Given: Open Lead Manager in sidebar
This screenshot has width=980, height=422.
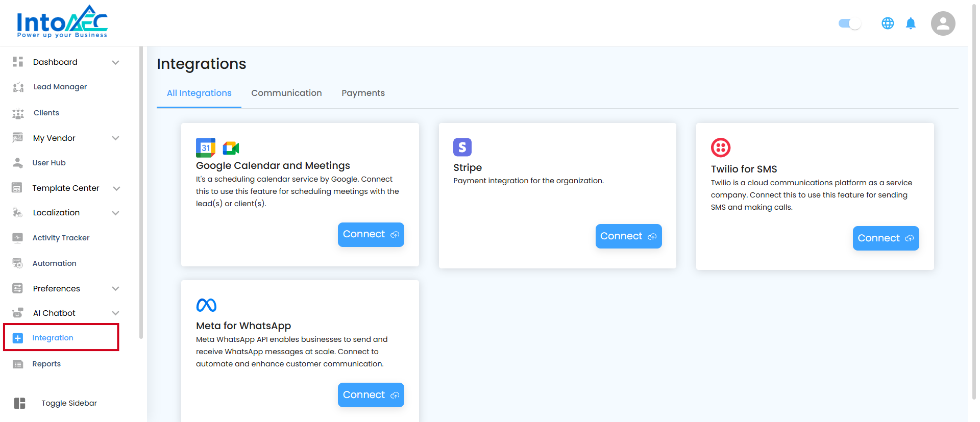Looking at the screenshot, I should (60, 87).
